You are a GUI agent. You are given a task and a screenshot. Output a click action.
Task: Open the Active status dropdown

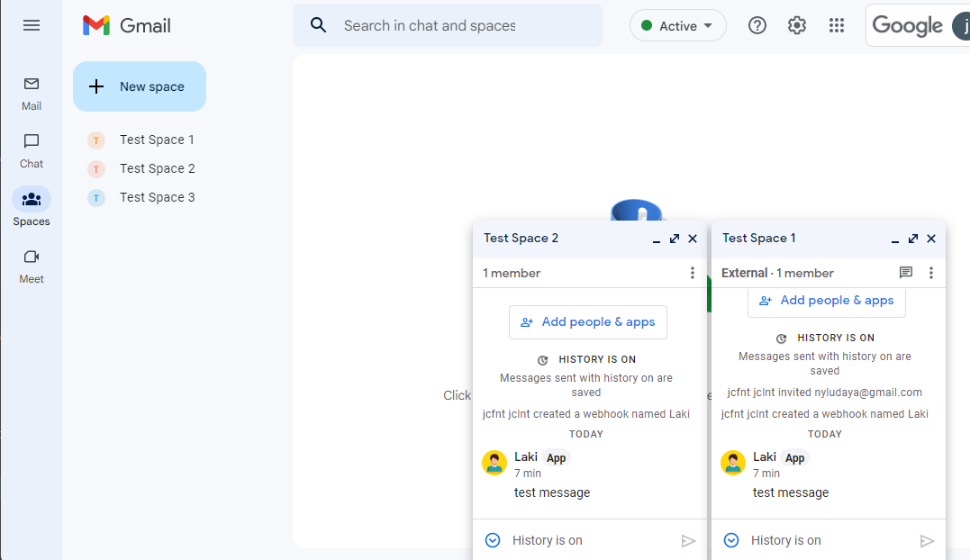677,26
